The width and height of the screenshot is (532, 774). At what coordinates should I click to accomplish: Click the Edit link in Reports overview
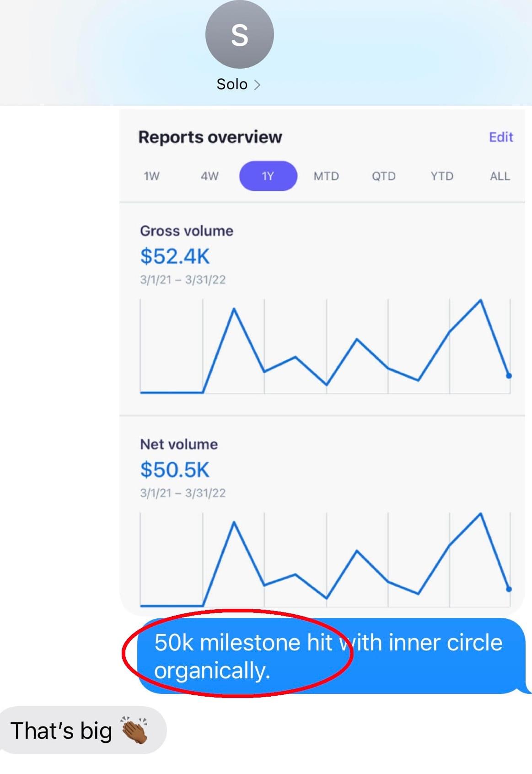click(501, 137)
